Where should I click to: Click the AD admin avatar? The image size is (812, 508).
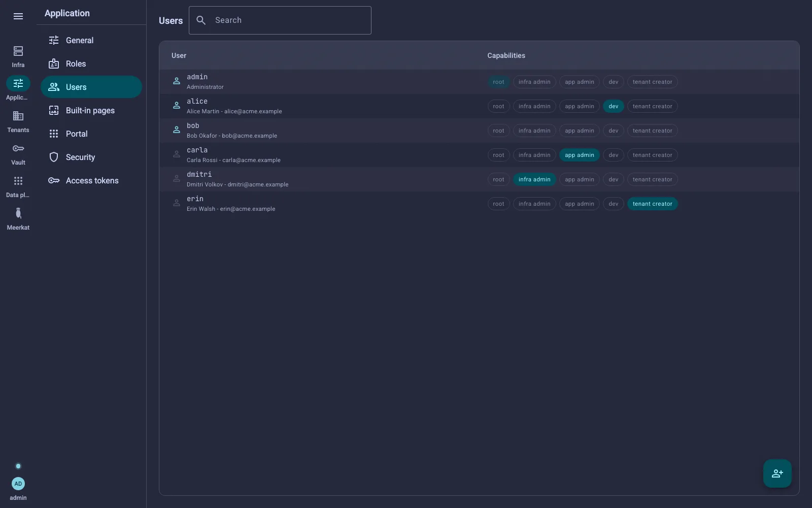[18, 484]
